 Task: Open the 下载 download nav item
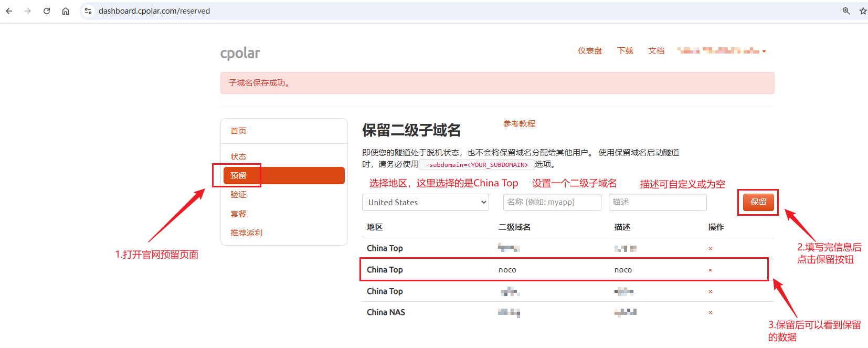tap(625, 51)
